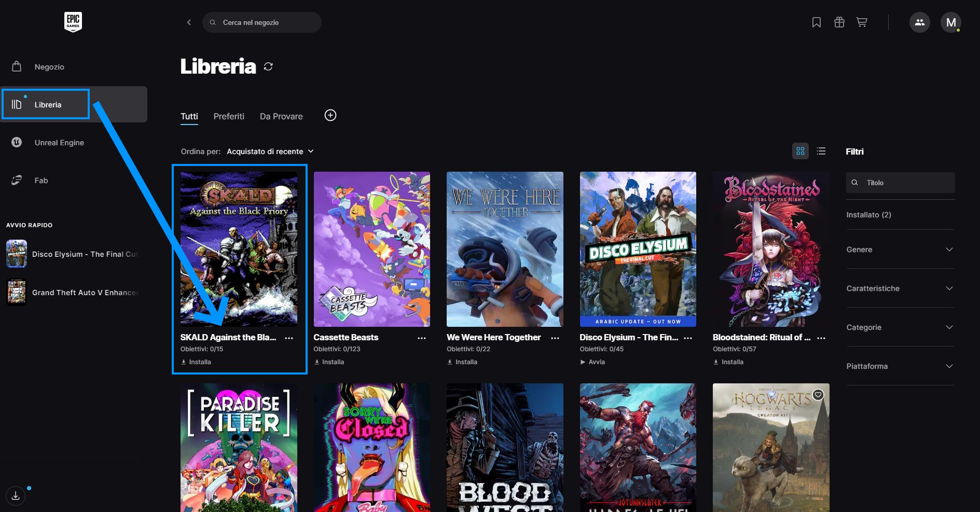Toggle the Installato (2) filter

point(868,215)
